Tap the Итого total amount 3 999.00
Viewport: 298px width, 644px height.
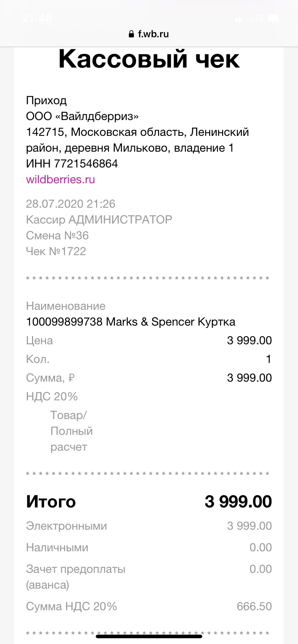(x=238, y=502)
